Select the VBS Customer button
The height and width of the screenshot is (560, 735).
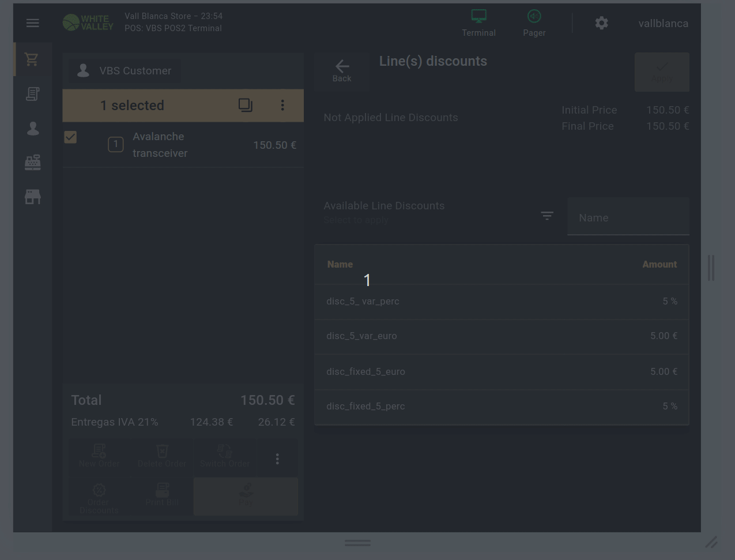point(125,71)
